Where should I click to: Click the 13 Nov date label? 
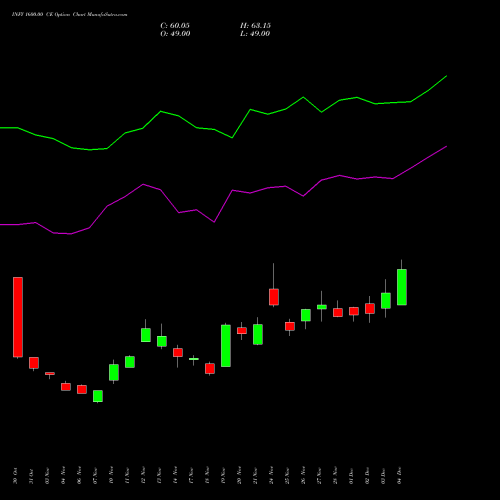pos(159,476)
